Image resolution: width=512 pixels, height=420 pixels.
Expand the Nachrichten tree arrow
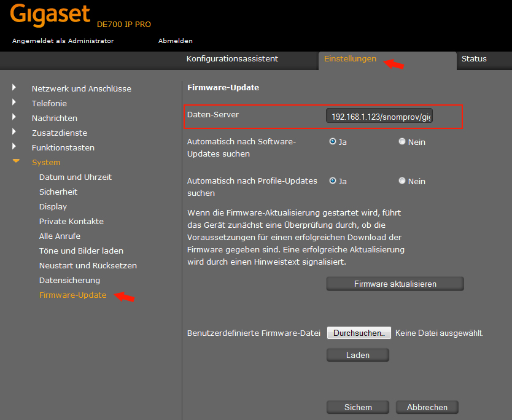pyautogui.click(x=14, y=117)
